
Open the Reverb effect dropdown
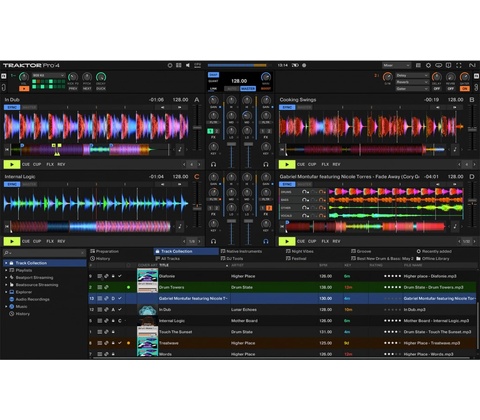tap(412, 82)
